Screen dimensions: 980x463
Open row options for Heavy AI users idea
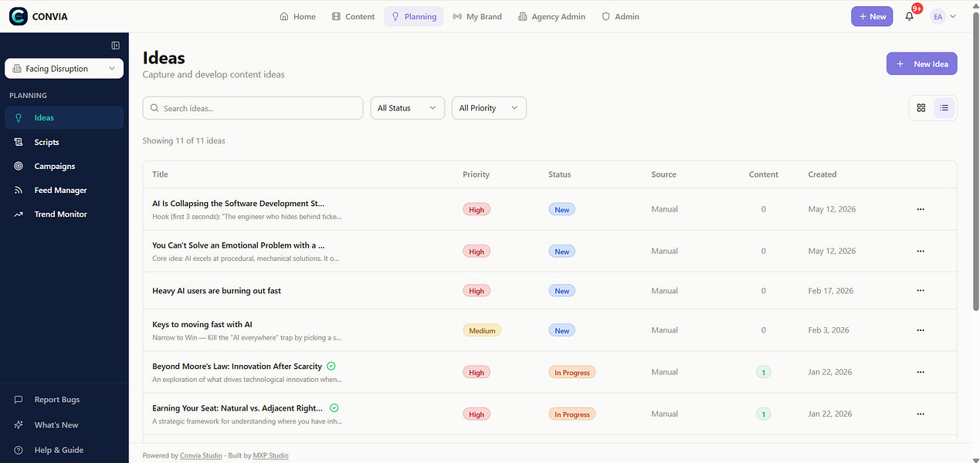point(920,291)
